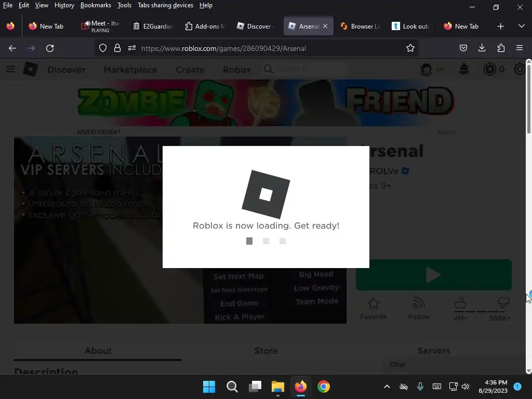Screen dimensions: 532x399
Task: Open the Firefox application hamburger menu
Action: click(520, 48)
